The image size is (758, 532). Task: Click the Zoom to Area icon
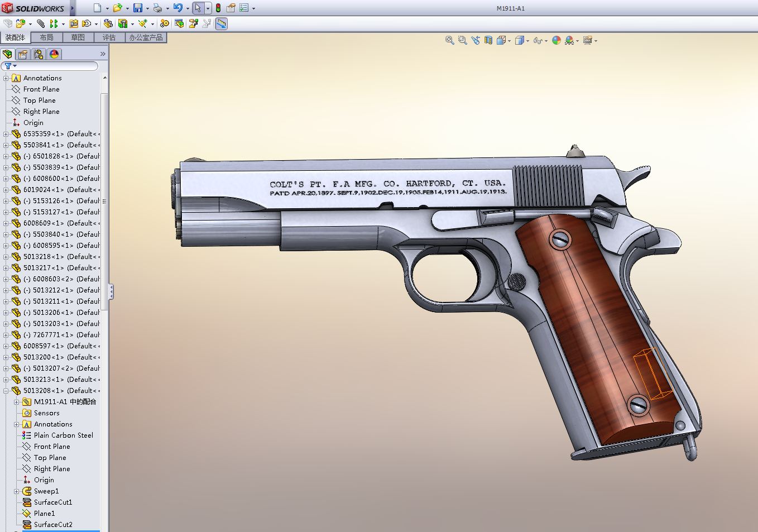tap(462, 40)
